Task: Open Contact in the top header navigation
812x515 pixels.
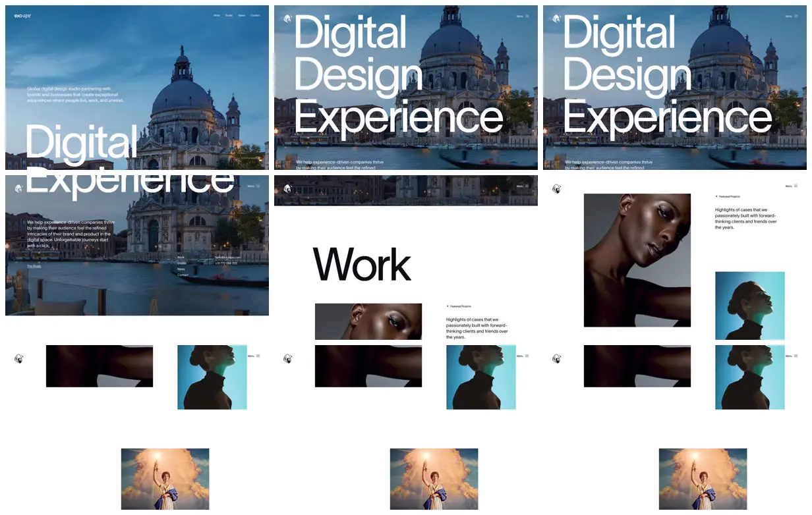Action: [255, 15]
